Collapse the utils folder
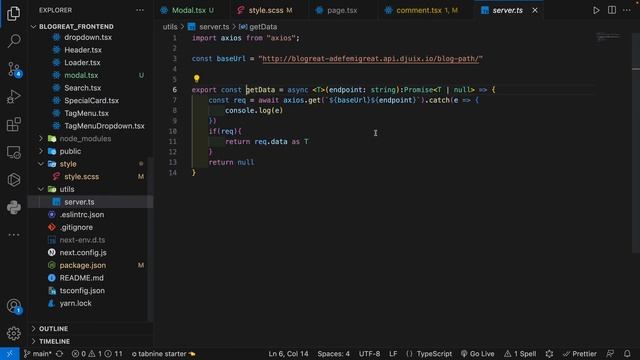Screen dimensions: 640x360 [67, 189]
